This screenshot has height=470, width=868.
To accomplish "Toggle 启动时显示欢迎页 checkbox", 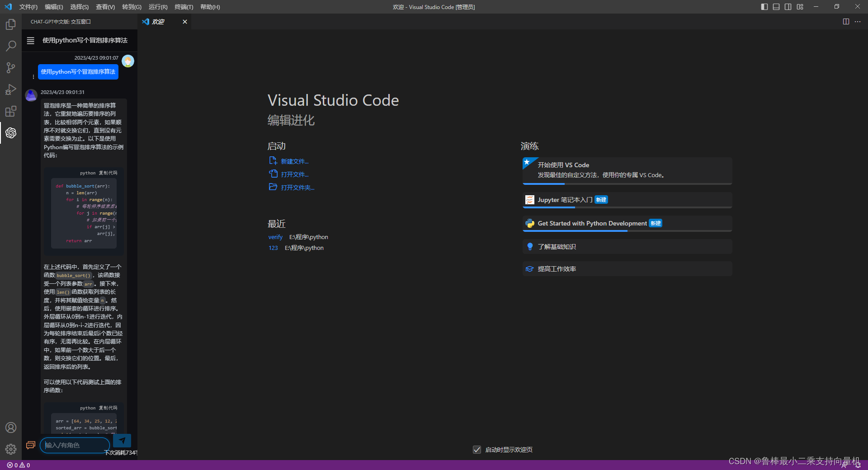I will click(477, 450).
